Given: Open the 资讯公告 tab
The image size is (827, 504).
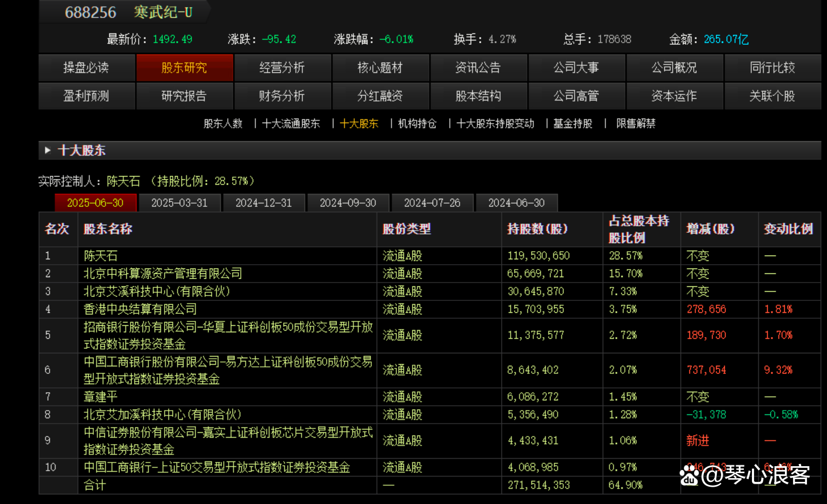Looking at the screenshot, I should coord(478,68).
